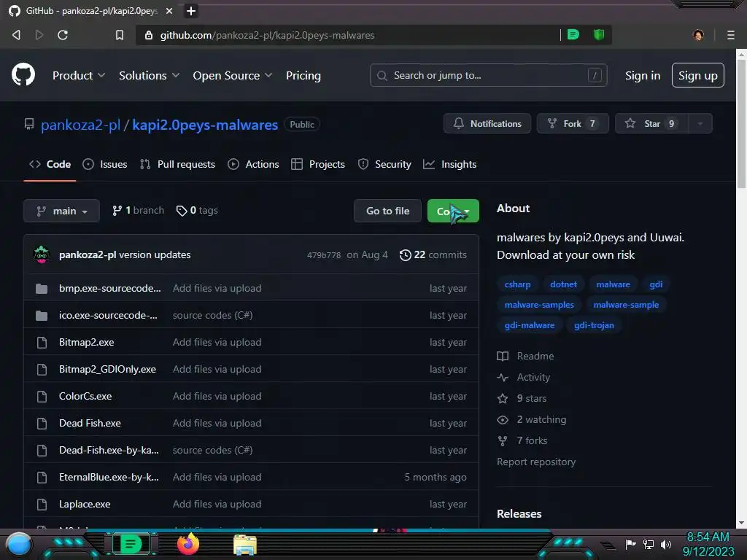The image size is (747, 560).
Task: Click the action center flag tray icon
Action: pyautogui.click(x=630, y=544)
